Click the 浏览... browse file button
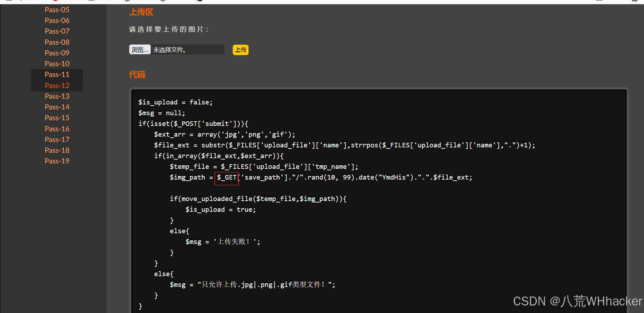The image size is (644, 313). pos(140,50)
